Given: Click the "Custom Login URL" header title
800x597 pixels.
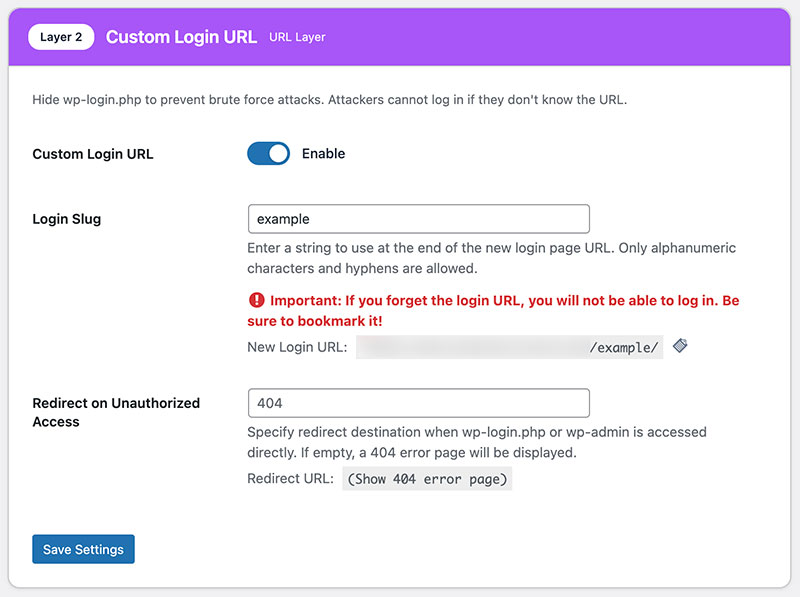Looking at the screenshot, I should click(x=181, y=37).
